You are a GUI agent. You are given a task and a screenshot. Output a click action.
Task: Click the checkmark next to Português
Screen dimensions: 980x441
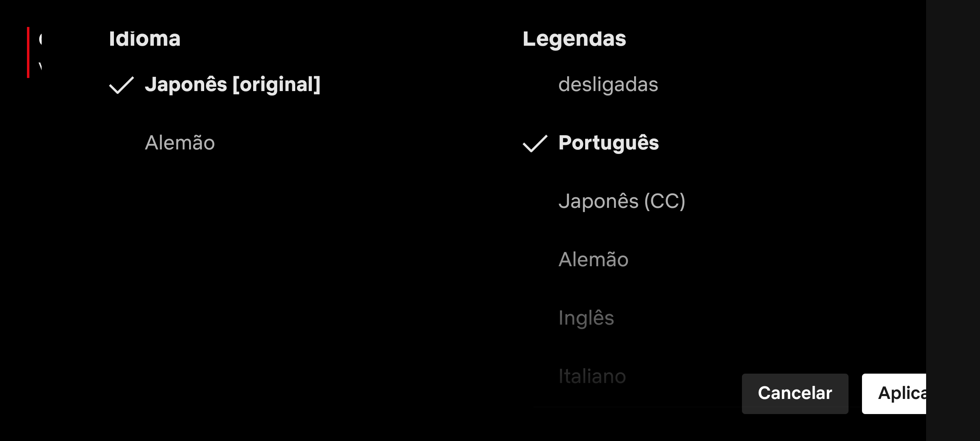(x=535, y=143)
